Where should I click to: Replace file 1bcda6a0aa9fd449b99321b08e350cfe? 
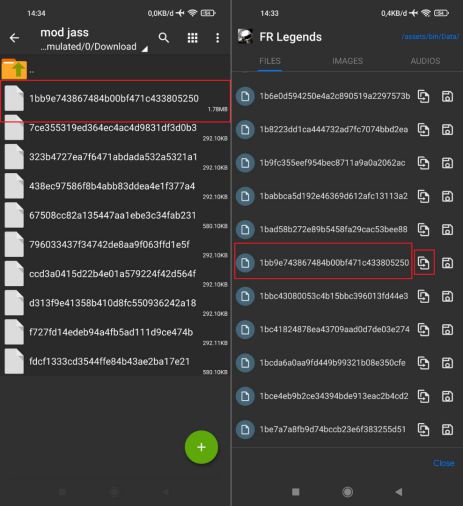point(424,363)
